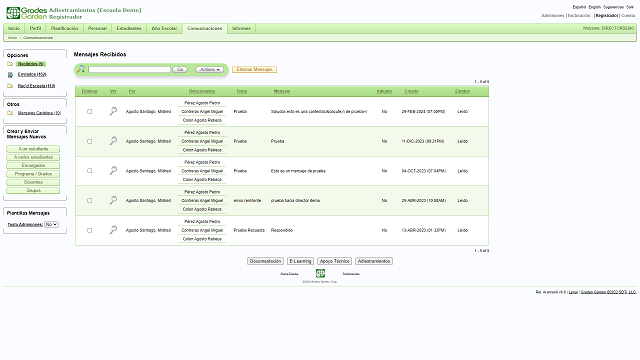
Task: Sort by the Por column header
Action: [132, 91]
